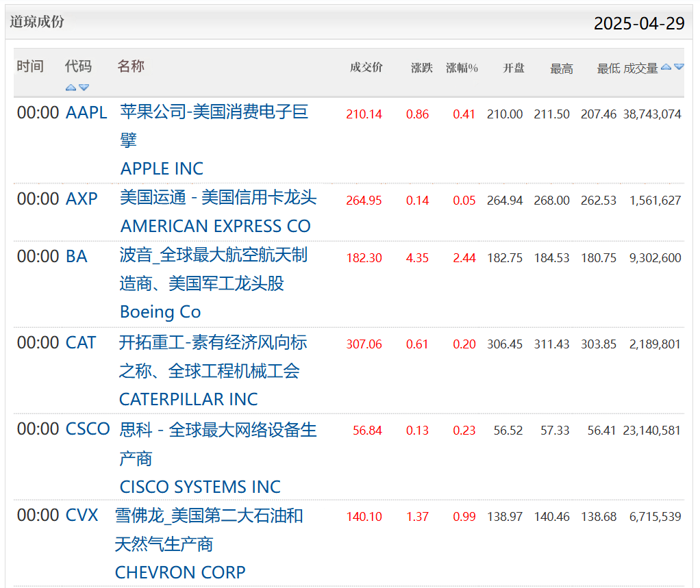Select CVX's percent change 0.99
The height and width of the screenshot is (588, 700).
point(464,517)
